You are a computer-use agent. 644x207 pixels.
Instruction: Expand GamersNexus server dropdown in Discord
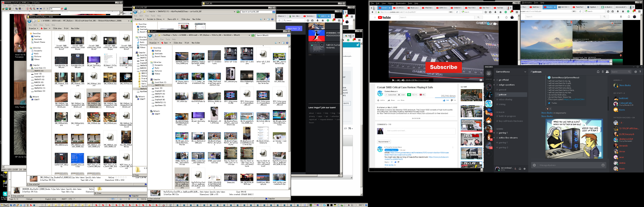(x=525, y=72)
